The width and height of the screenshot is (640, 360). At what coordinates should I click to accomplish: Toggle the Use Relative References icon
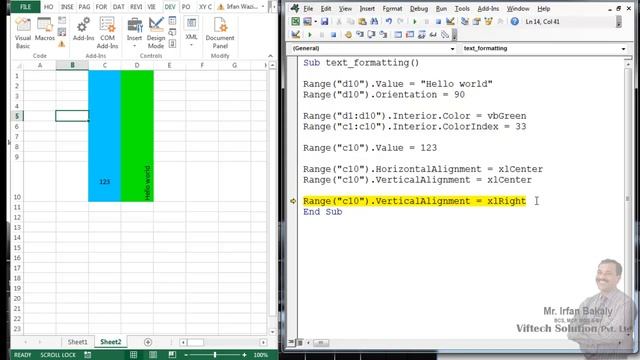coord(62,32)
